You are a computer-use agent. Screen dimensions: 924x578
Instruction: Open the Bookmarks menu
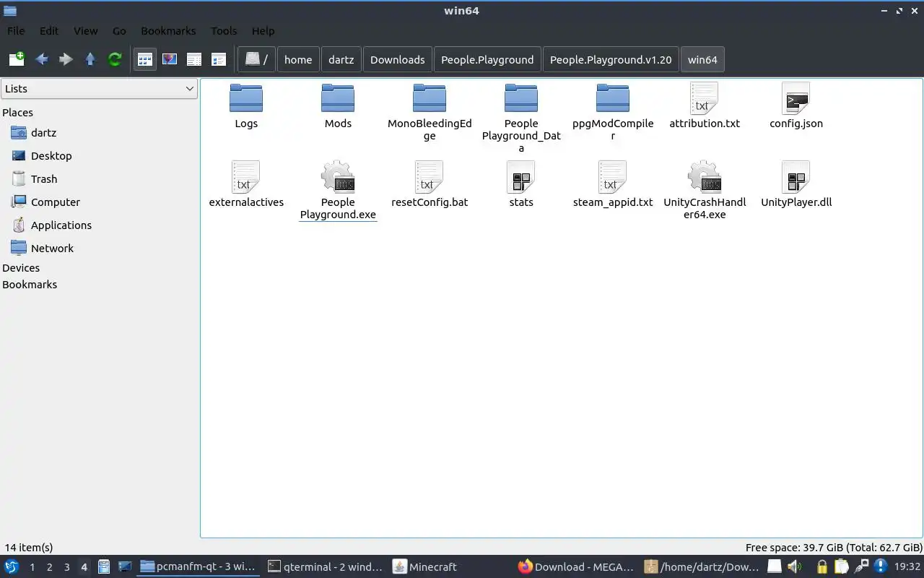168,31
